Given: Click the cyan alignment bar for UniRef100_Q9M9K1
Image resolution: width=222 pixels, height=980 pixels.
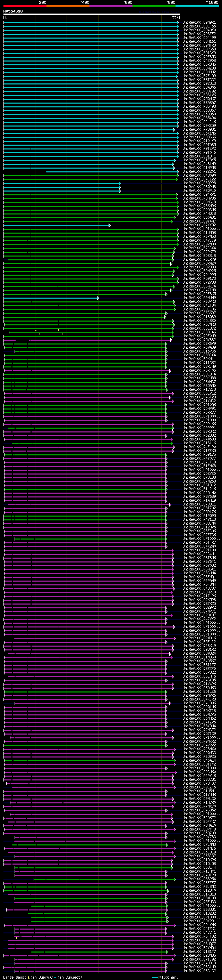Looking at the screenshot, I should pos(91,23).
